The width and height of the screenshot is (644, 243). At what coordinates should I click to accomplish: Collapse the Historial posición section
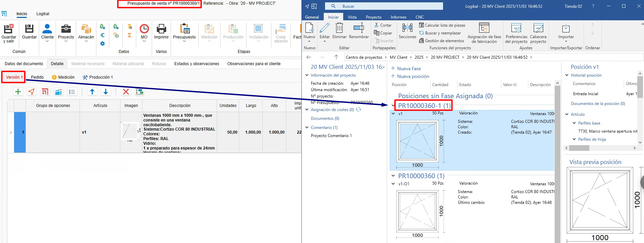click(x=567, y=75)
